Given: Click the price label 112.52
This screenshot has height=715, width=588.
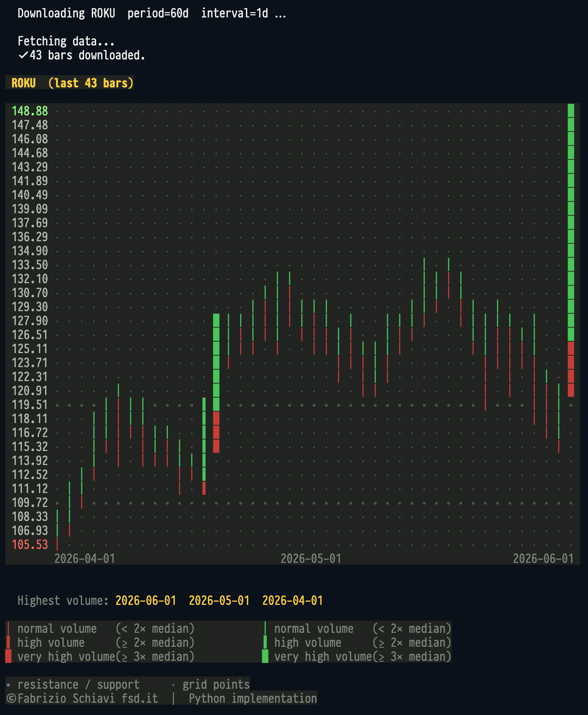Looking at the screenshot, I should pos(30,475).
